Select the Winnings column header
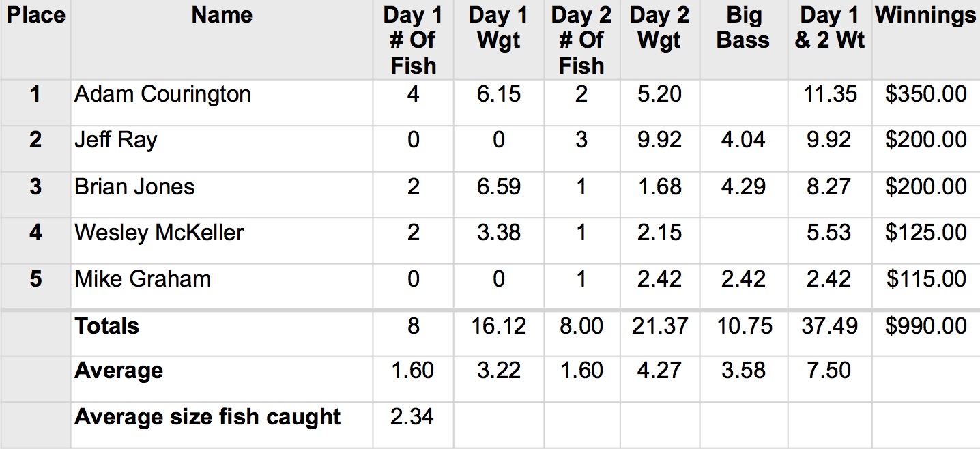The height and width of the screenshot is (449, 980). [x=925, y=15]
